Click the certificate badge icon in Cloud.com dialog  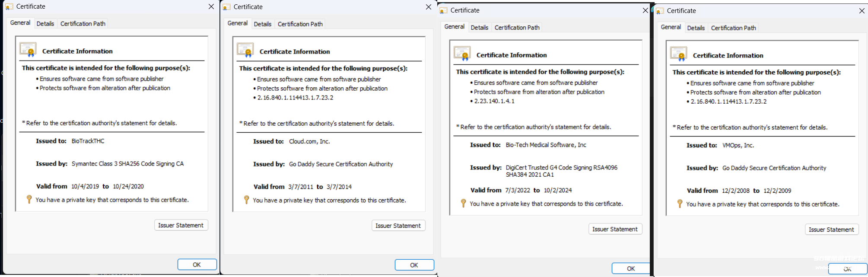(245, 50)
